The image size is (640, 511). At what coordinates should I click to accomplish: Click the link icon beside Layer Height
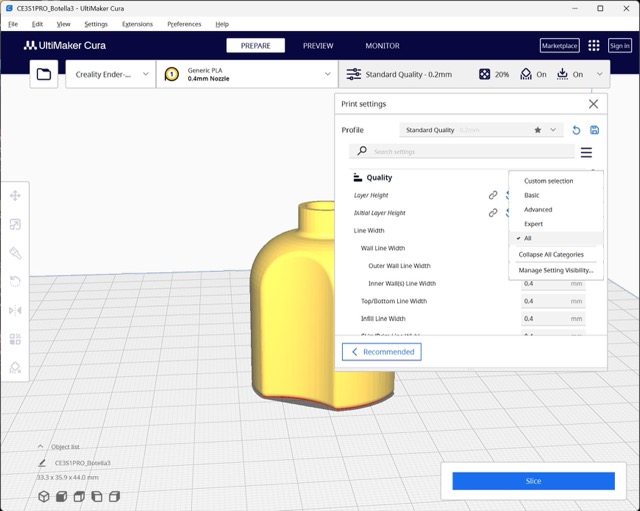493,195
